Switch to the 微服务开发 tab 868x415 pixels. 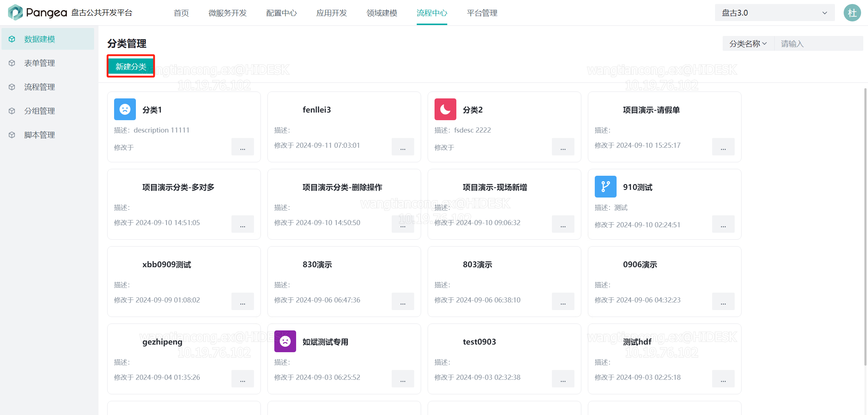point(227,13)
